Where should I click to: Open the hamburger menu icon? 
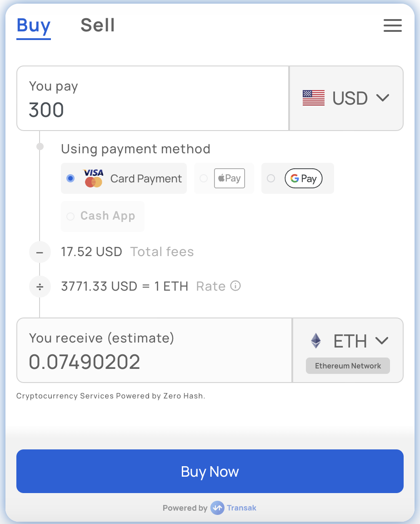click(393, 25)
